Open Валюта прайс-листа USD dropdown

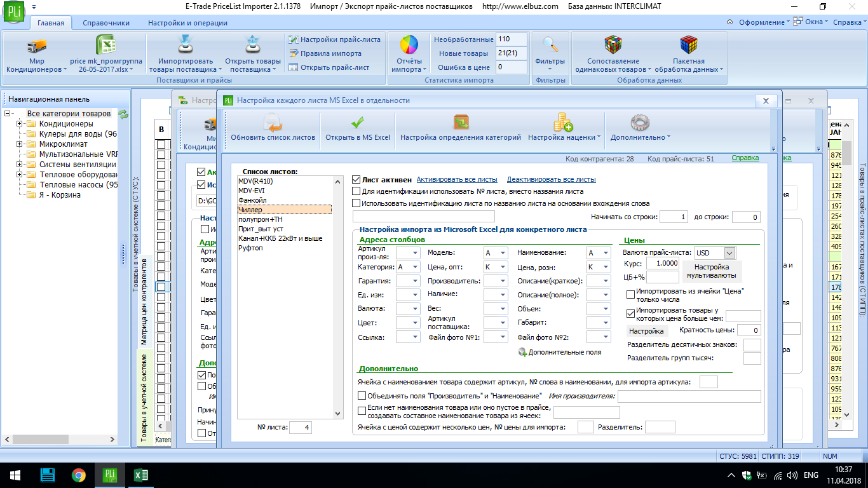729,253
